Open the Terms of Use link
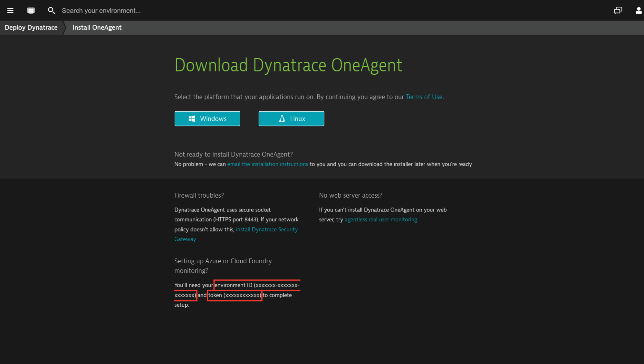This screenshot has width=644, height=364. [x=424, y=97]
